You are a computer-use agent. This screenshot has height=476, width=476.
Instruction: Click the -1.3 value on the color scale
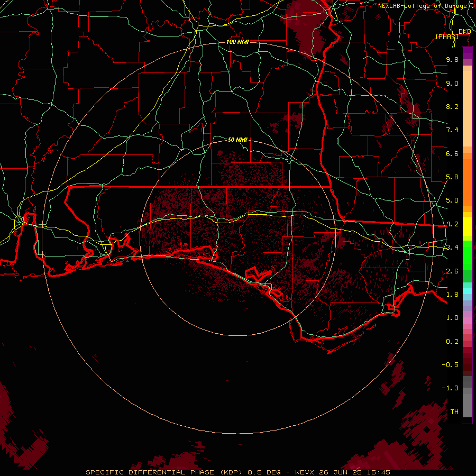point(450,388)
